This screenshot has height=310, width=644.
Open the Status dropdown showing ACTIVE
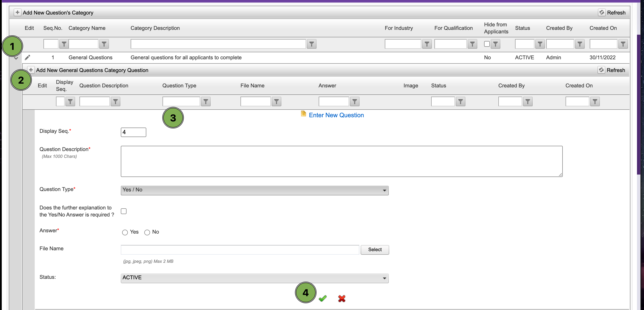pos(255,278)
